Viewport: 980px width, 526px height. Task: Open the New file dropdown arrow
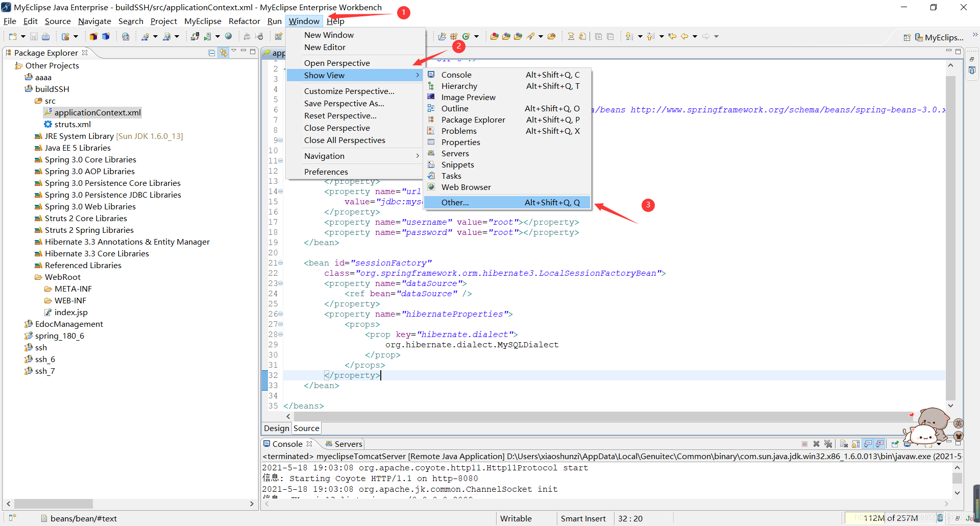point(23,36)
